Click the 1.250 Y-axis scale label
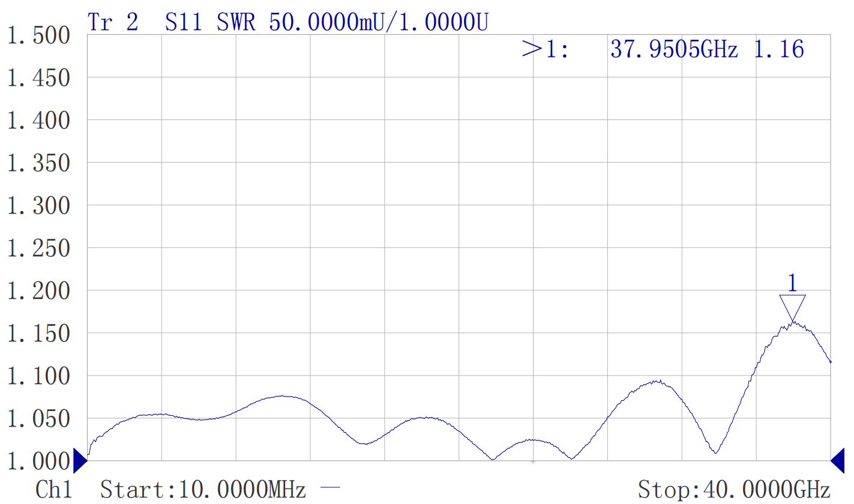Viewport: 854px width, 504px height. coord(38,248)
